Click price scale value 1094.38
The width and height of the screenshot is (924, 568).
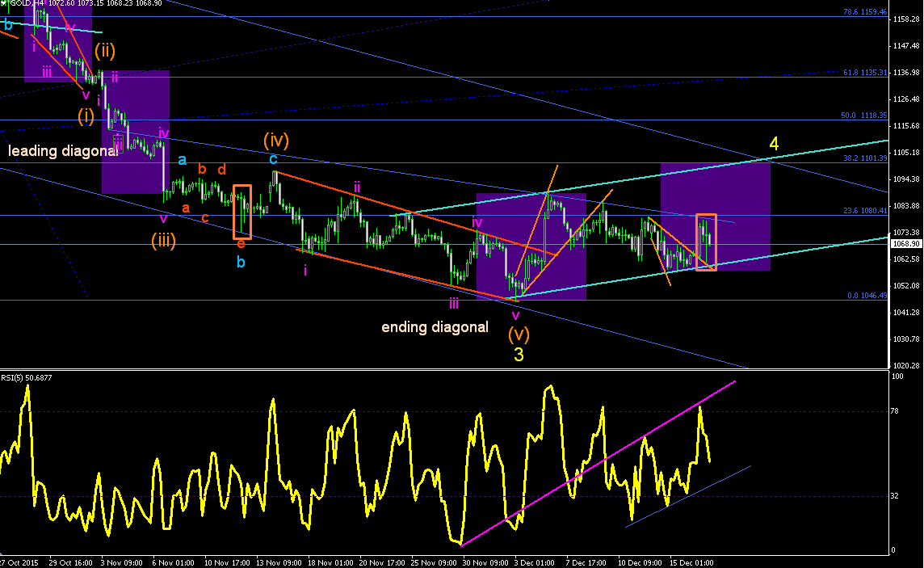click(x=906, y=179)
